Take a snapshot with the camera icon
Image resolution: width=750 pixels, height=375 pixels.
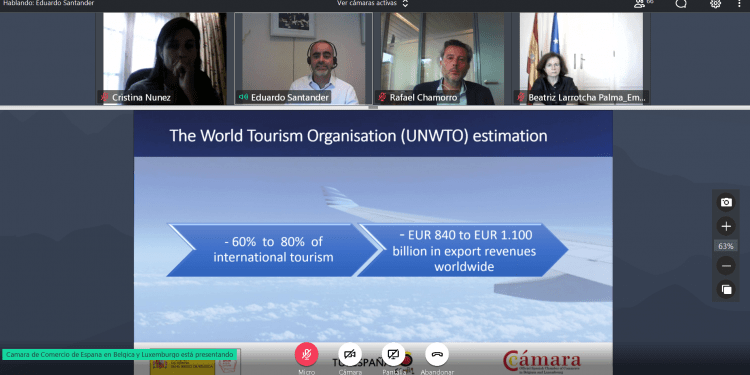726,202
